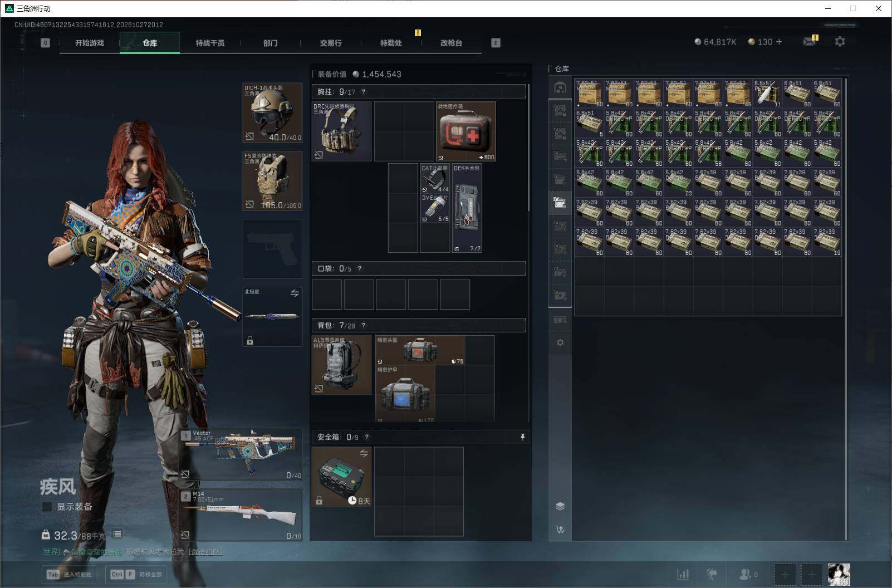
Task: Click the warehouse sort icon below layers
Action: pyautogui.click(x=560, y=529)
